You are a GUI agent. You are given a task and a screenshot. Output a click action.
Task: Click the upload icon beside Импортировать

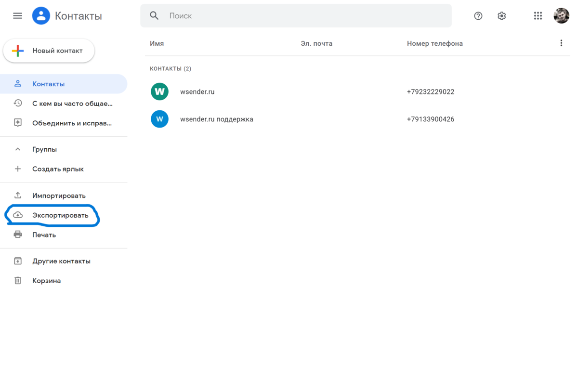18,196
